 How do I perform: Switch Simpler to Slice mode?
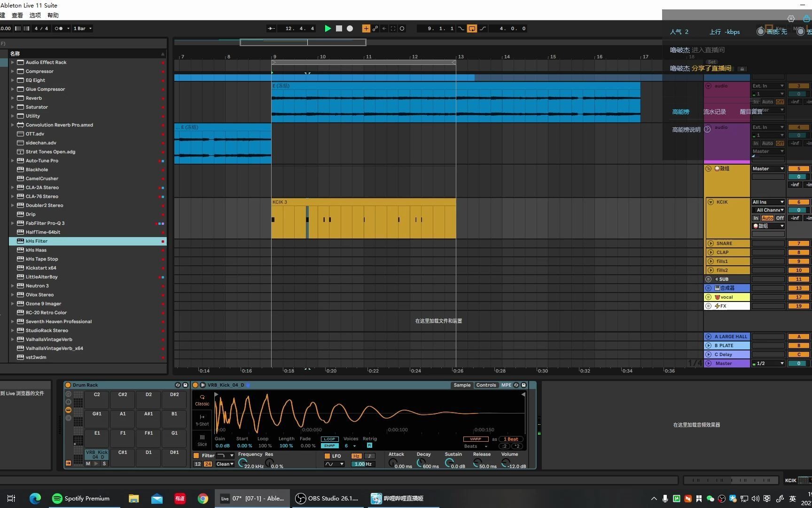(202, 440)
